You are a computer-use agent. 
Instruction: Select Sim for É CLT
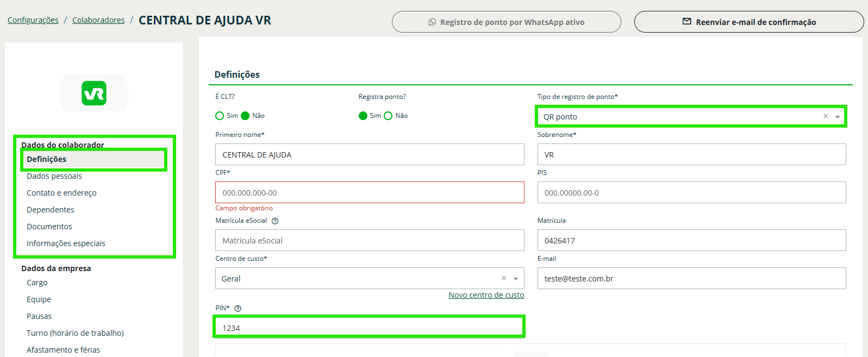point(220,116)
